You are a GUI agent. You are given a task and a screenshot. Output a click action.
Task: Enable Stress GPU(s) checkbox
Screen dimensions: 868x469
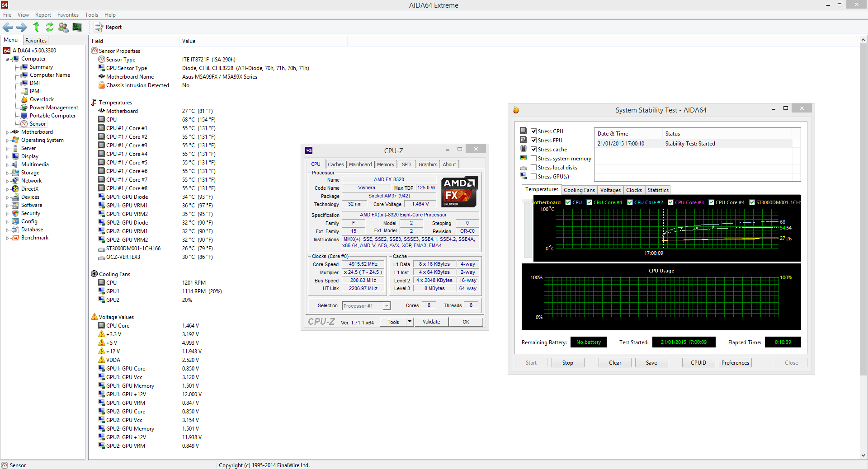tap(534, 177)
